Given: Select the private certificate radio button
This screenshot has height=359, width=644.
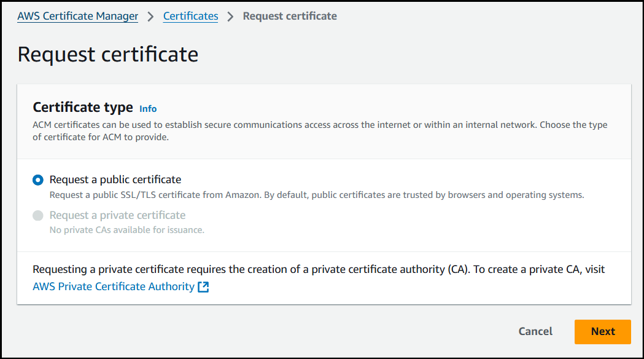Looking at the screenshot, I should [x=38, y=216].
